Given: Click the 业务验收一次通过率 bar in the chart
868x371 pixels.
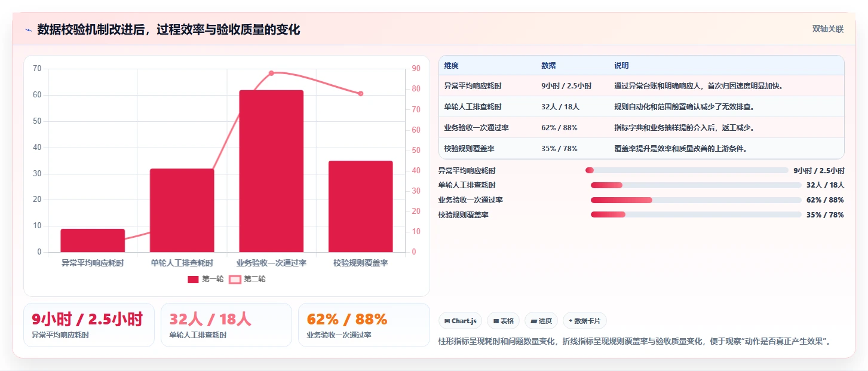Looking at the screenshot, I should pos(271,171).
